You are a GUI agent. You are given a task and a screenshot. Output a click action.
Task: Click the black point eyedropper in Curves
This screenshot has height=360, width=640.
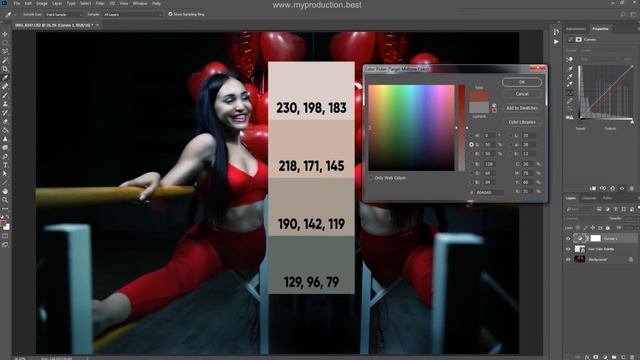click(570, 69)
